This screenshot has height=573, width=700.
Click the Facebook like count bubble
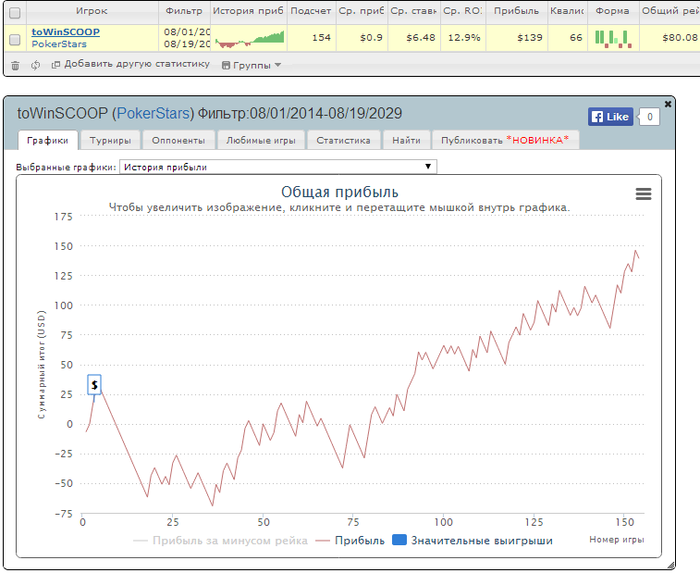click(x=650, y=117)
